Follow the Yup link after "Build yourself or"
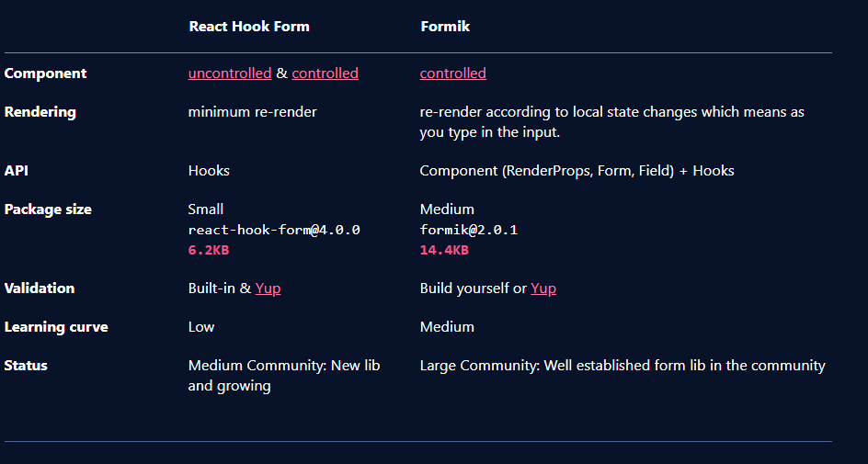 [x=542, y=289]
